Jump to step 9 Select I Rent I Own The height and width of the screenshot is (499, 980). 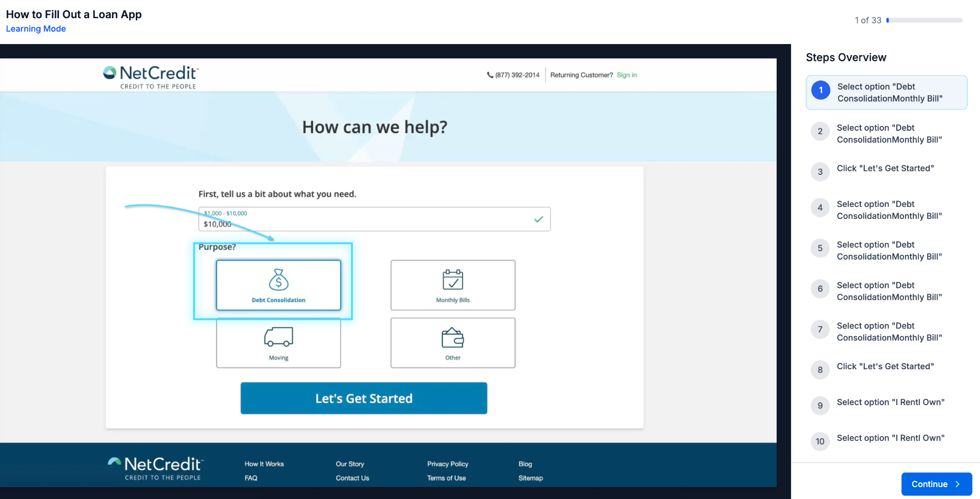pos(886,405)
